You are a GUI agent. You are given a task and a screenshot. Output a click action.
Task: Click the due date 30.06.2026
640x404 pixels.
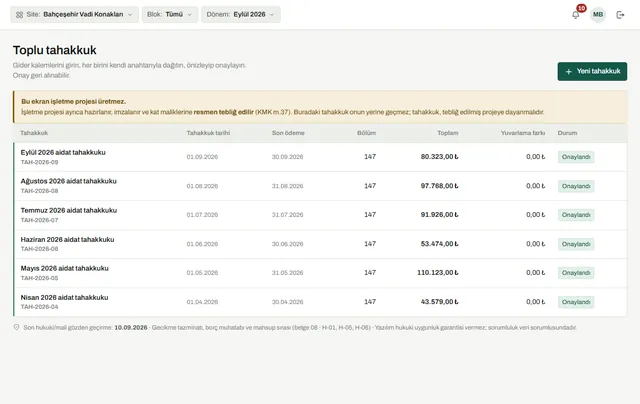287,244
